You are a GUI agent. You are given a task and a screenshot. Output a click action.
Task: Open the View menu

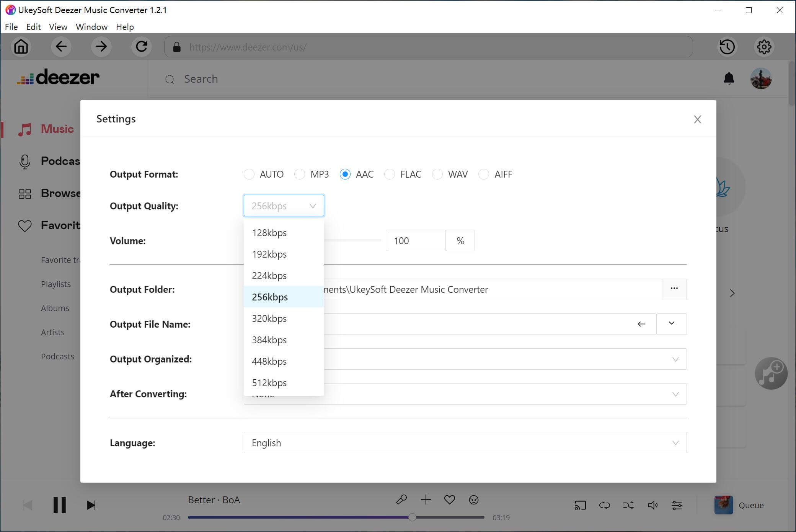(x=58, y=27)
